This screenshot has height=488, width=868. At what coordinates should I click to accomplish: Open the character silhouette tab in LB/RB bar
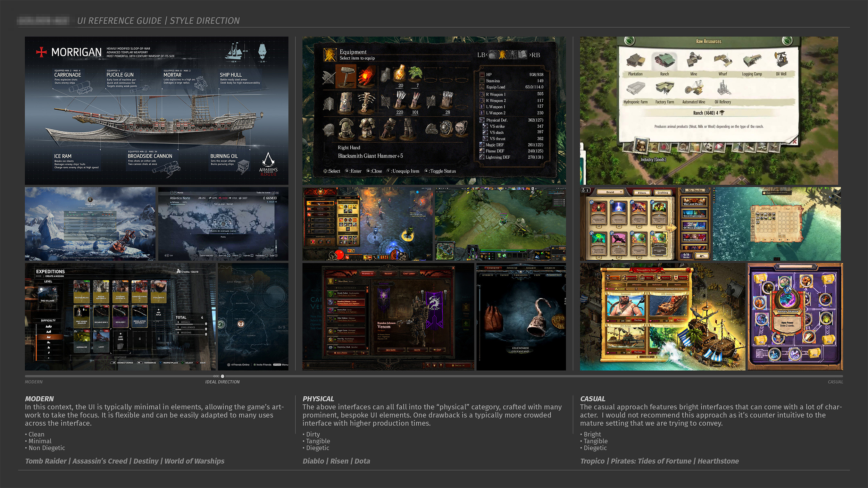click(512, 54)
